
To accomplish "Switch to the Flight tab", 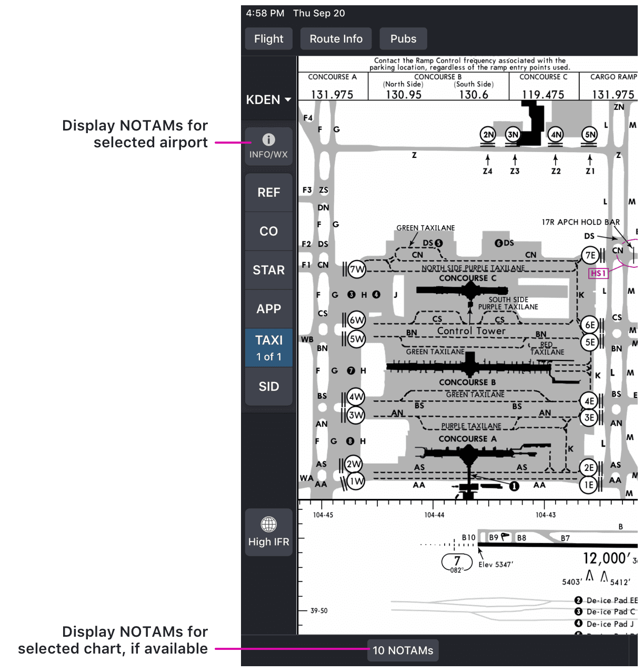I will (268, 38).
